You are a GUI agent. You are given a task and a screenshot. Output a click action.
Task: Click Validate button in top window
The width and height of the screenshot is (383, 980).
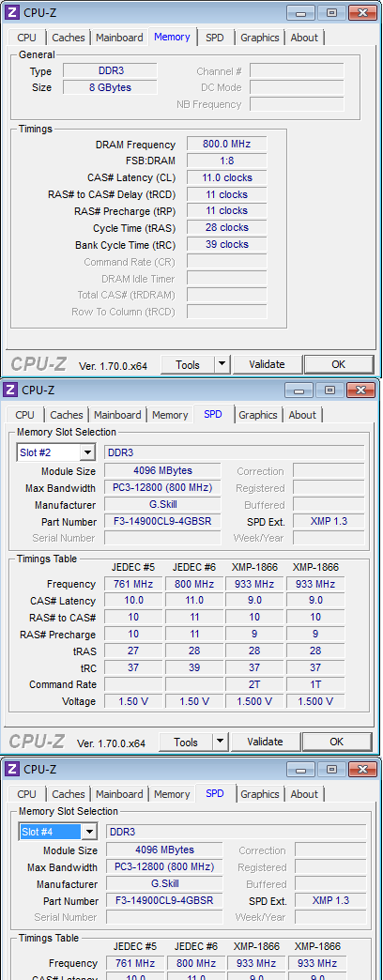click(x=267, y=364)
